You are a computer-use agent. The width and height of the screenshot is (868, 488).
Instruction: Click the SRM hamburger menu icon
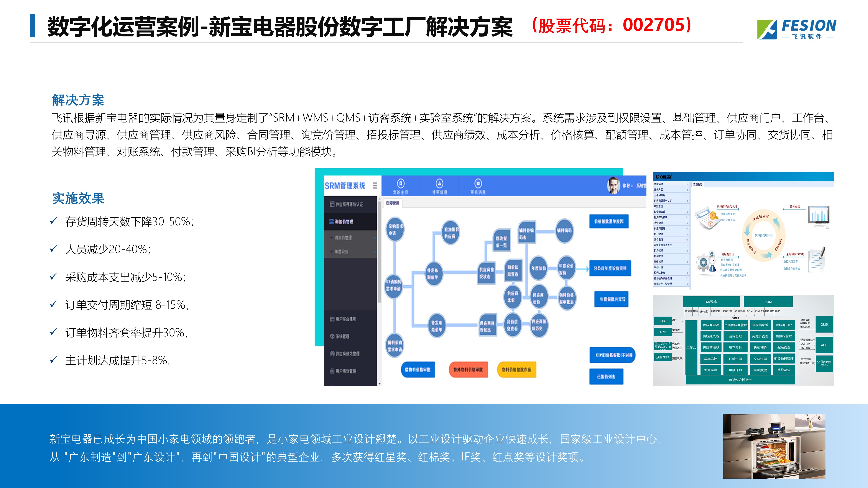coord(375,186)
